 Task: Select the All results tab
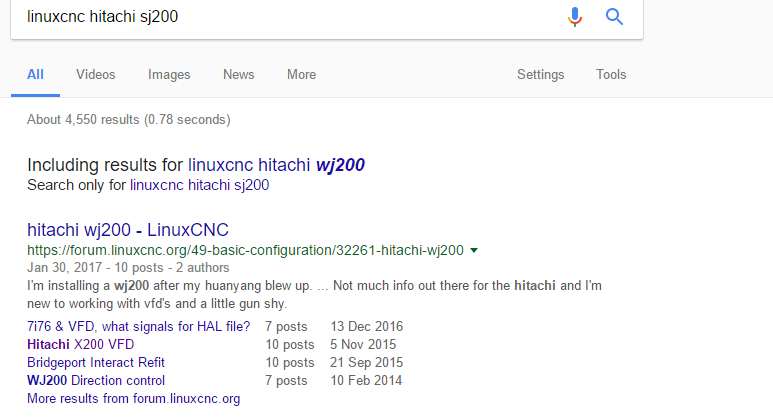[x=35, y=75]
